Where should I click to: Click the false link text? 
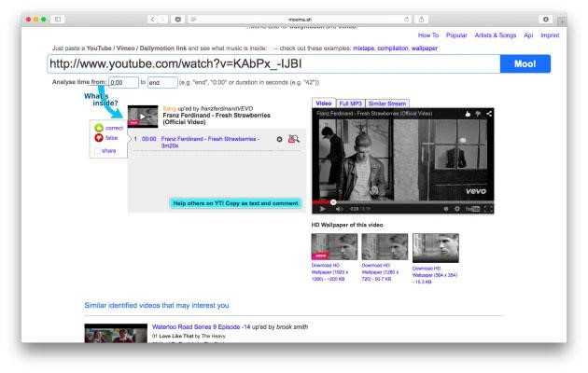111,138
